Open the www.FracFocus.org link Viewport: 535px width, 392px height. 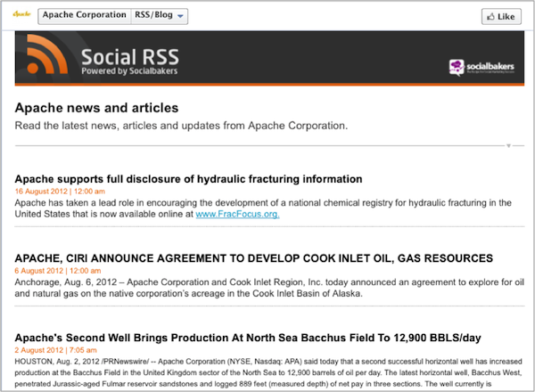237,214
